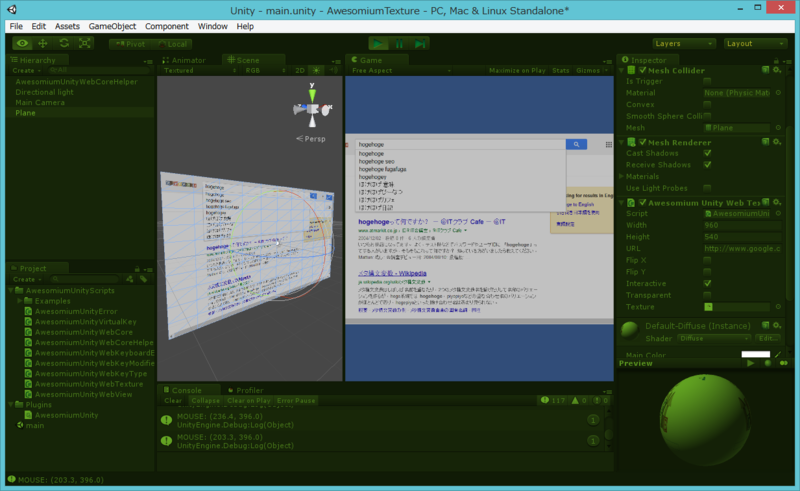Image resolution: width=800 pixels, height=491 pixels.
Task: Open the File menu
Action: click(16, 26)
